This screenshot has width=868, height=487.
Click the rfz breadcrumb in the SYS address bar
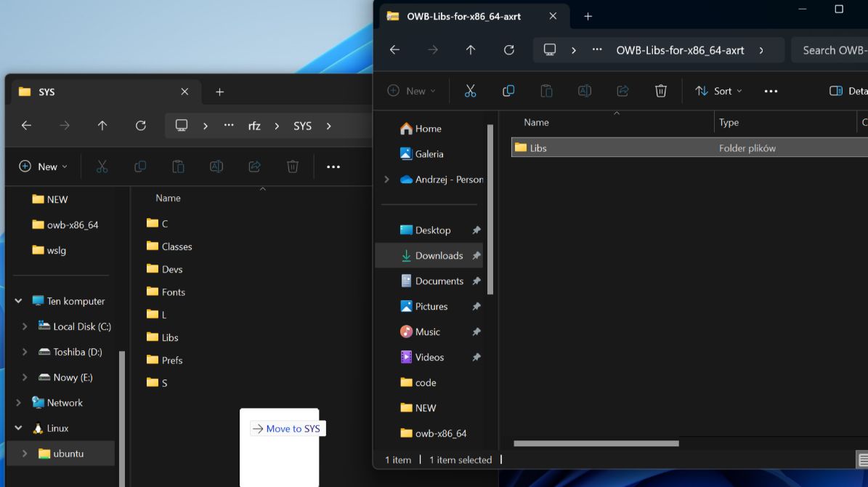tap(254, 126)
